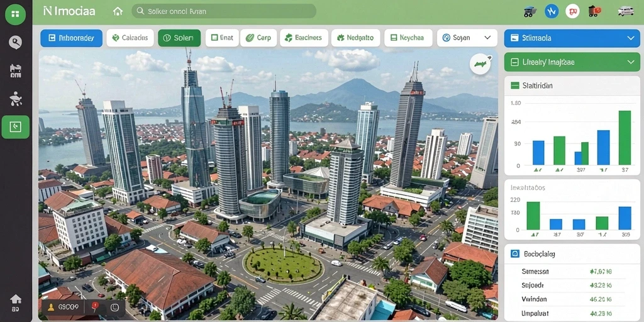Click the minus box icon on Ulrealry Imajtcae bar
Screen dimensions: 644x322
tap(514, 62)
